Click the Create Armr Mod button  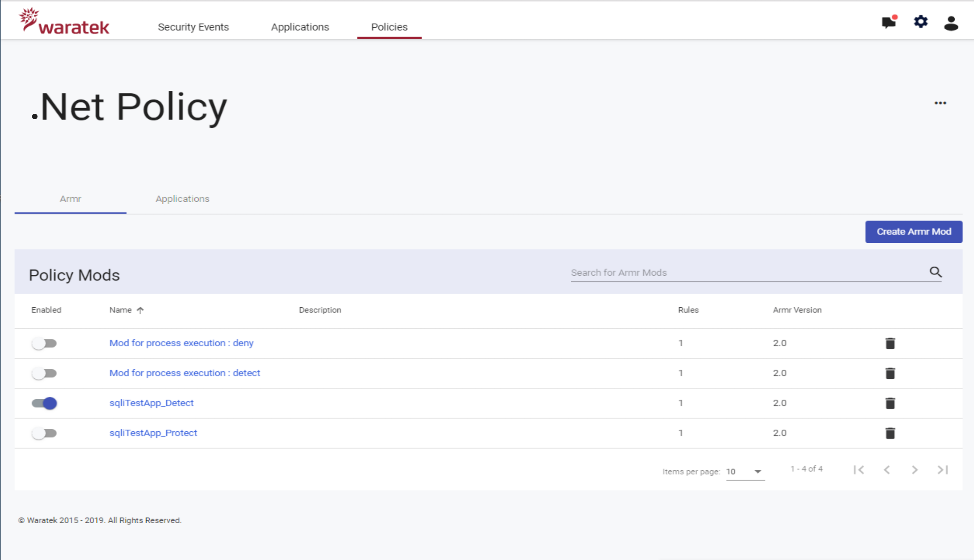(914, 232)
